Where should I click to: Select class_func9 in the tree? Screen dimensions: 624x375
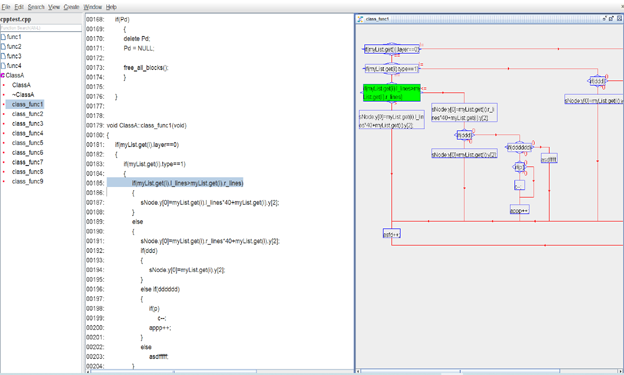click(x=27, y=182)
